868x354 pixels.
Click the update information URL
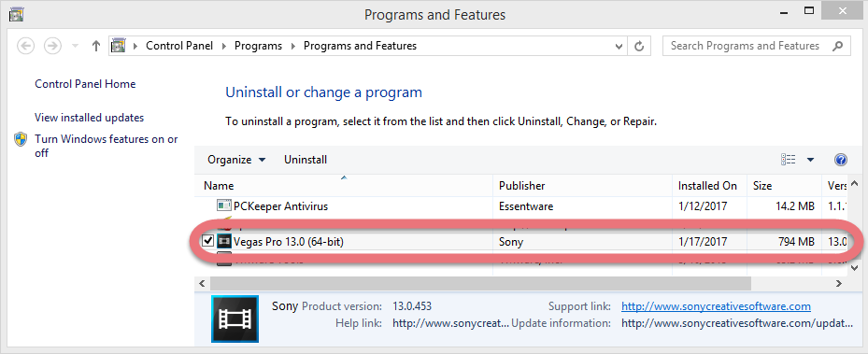pyautogui.click(x=737, y=323)
